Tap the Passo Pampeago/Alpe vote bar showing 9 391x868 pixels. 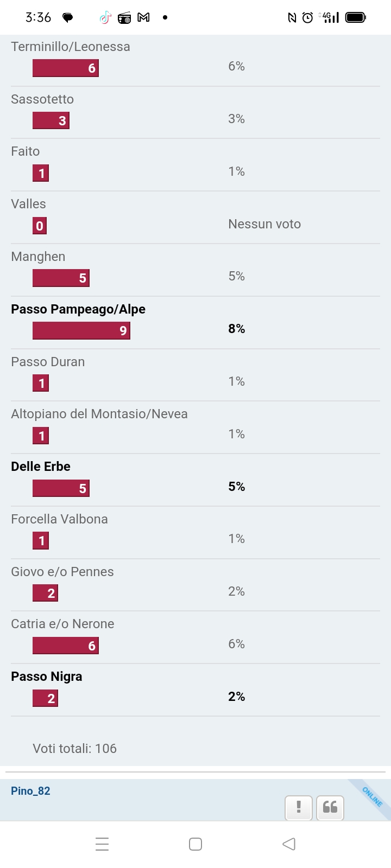tap(81, 330)
